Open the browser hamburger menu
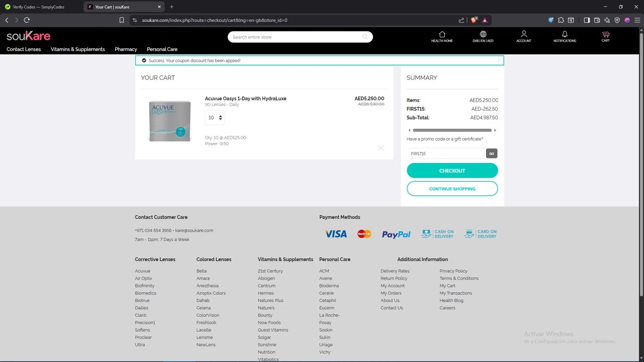 click(x=637, y=20)
